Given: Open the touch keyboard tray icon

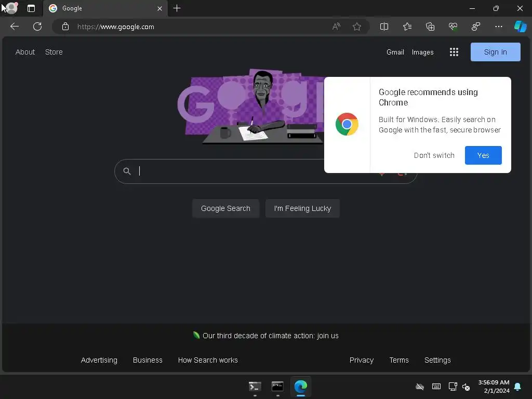Looking at the screenshot, I should (436, 387).
